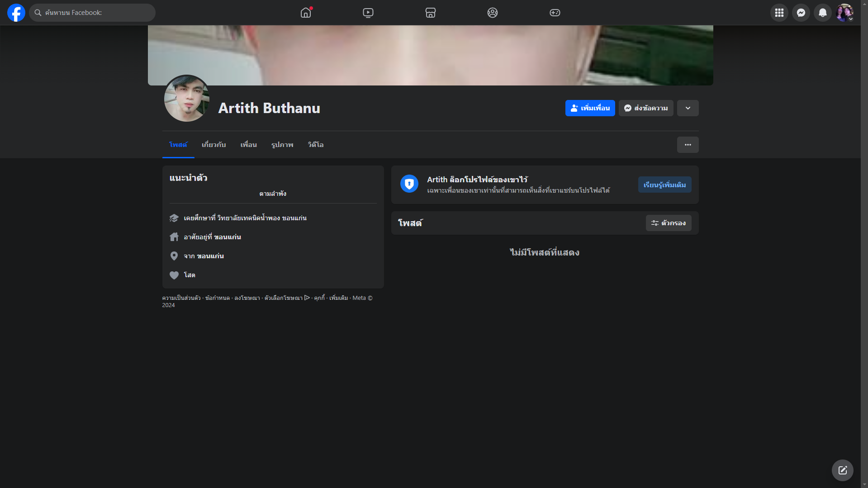
Task: Open the Groups icon in top navigation
Action: [493, 13]
